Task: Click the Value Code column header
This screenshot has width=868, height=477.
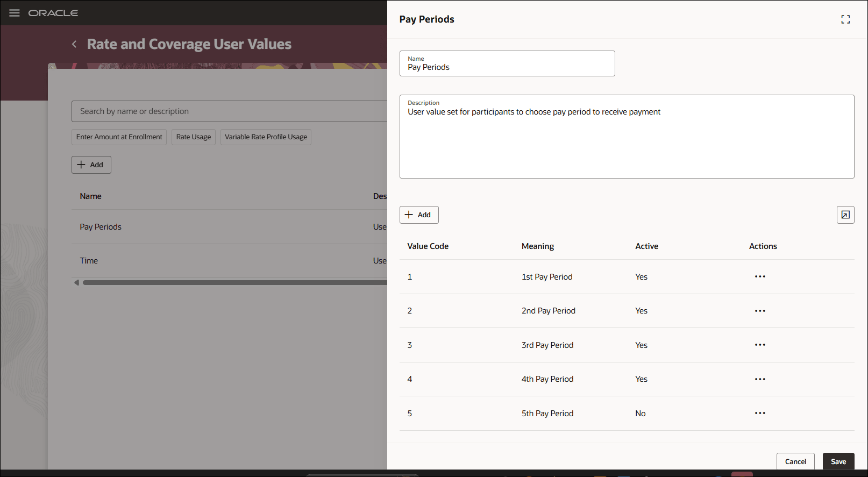Action: pos(428,246)
